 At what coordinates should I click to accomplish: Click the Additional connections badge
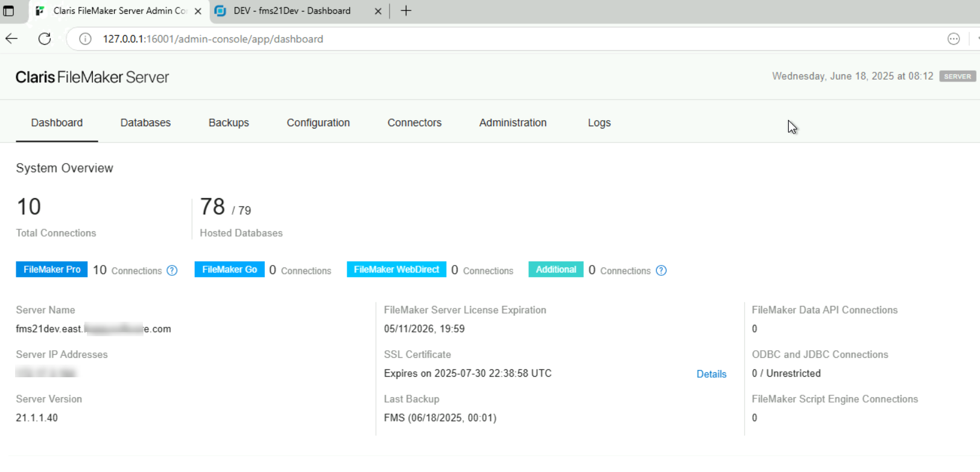pos(555,270)
